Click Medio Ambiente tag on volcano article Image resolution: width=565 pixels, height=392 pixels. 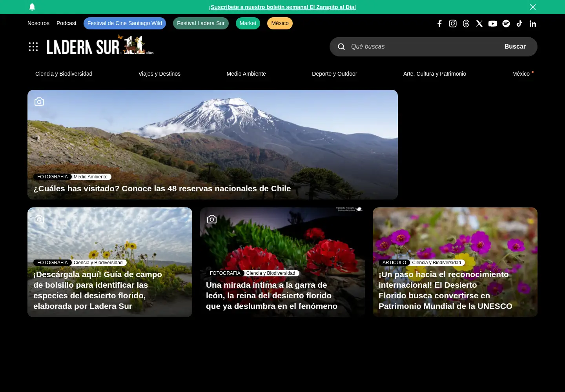91,177
